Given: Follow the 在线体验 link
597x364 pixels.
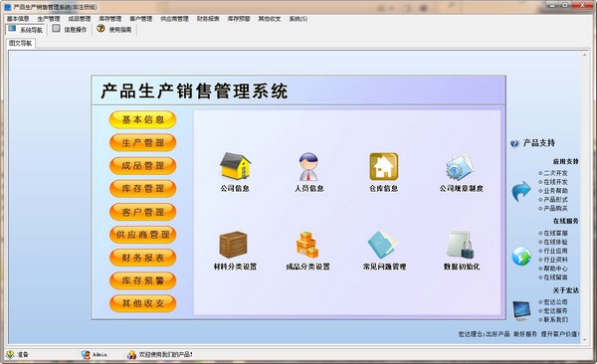Looking at the screenshot, I should click(555, 242).
